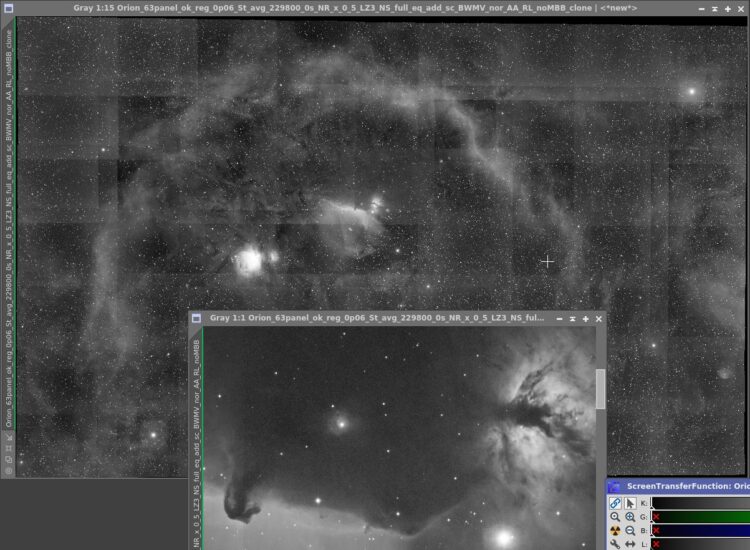Click the overlapping-squares icon in the Gray 1:15 sidebar

pos(9,459)
